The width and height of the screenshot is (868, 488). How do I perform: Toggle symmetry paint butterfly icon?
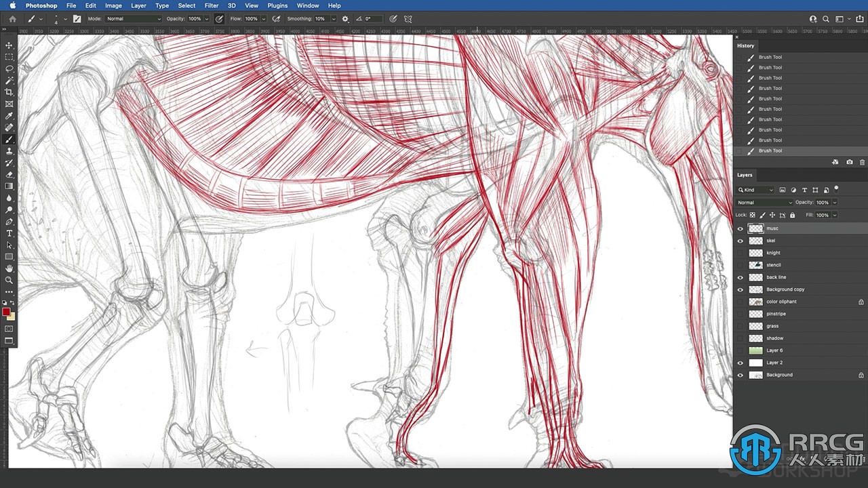[x=408, y=19]
